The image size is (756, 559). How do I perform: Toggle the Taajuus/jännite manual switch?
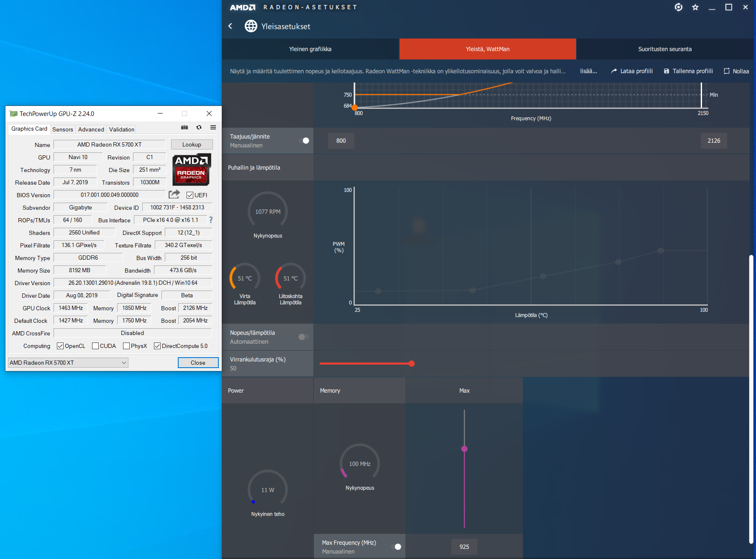(305, 141)
